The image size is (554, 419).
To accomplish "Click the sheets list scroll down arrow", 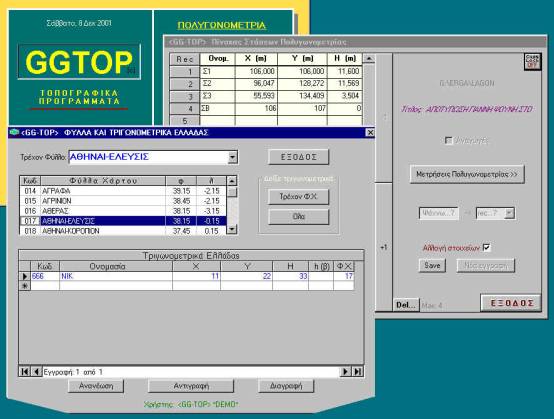I will point(232,229).
